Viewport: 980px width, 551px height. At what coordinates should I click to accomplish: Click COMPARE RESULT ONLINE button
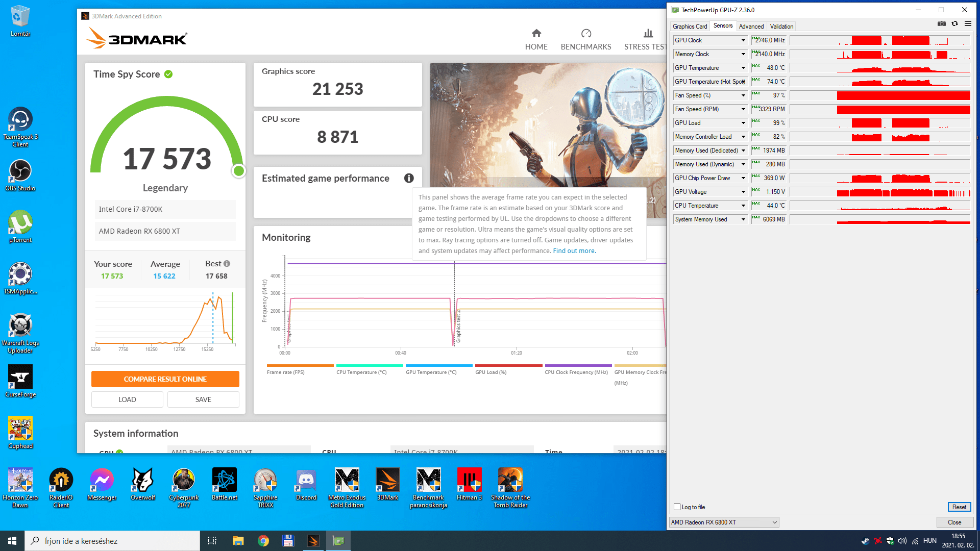click(x=165, y=379)
